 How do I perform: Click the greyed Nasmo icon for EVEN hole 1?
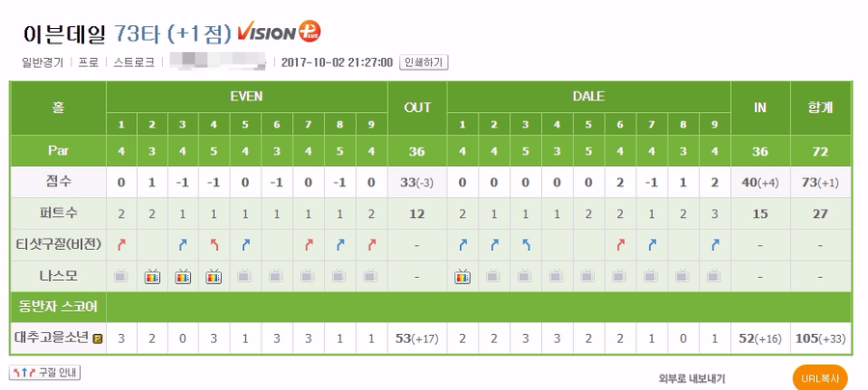point(121,276)
